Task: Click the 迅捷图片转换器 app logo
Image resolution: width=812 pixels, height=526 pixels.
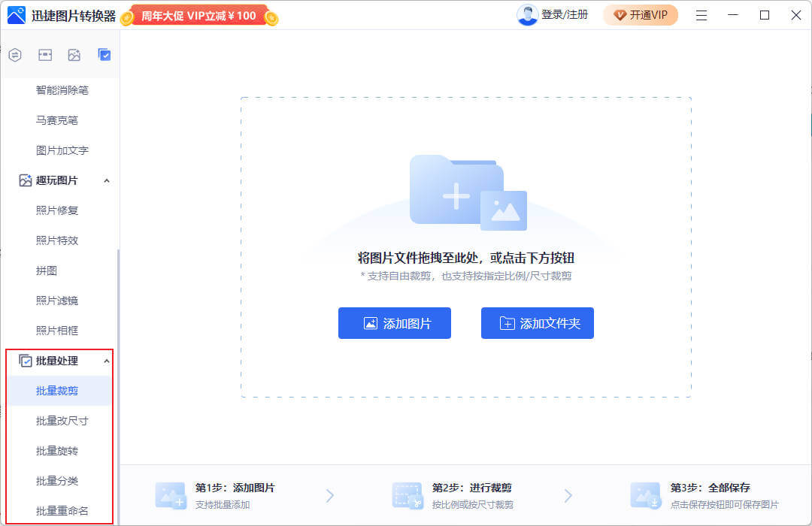Action: tap(17, 15)
